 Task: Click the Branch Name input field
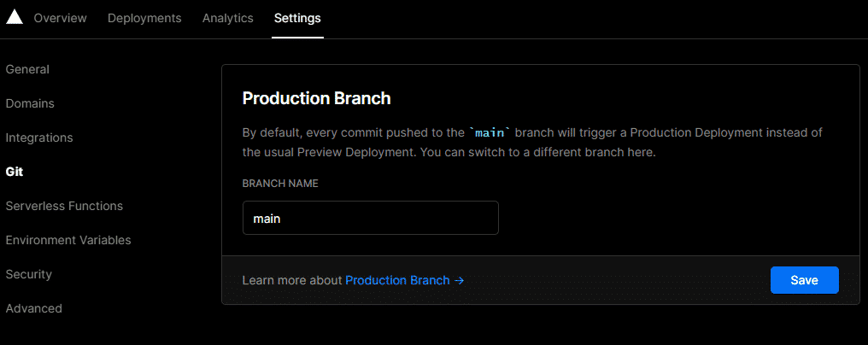(370, 218)
